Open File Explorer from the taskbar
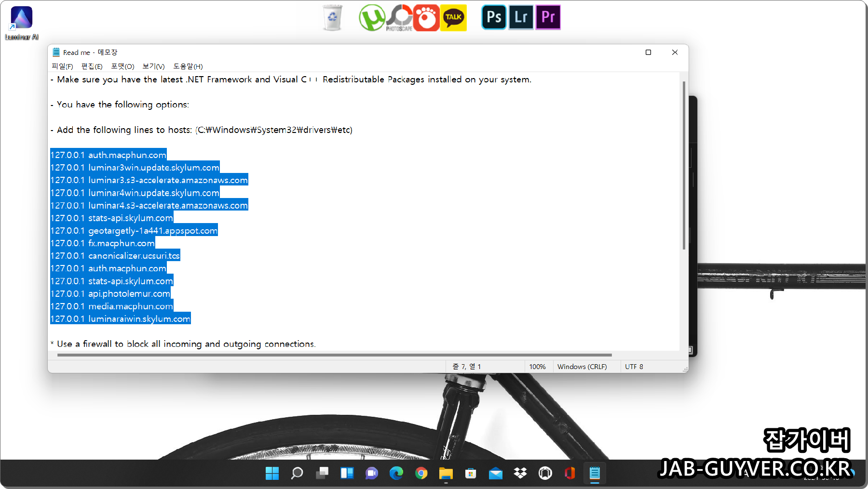Image resolution: width=868 pixels, height=489 pixels. 446,473
